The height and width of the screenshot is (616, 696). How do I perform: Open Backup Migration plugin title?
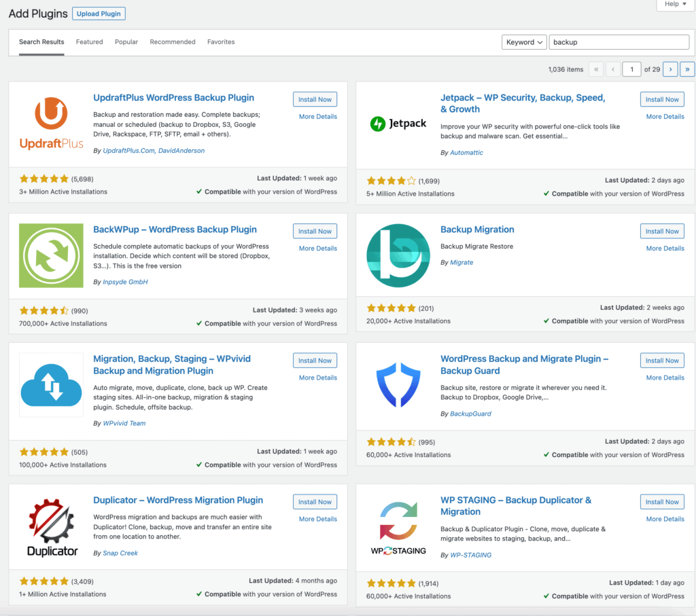477,230
